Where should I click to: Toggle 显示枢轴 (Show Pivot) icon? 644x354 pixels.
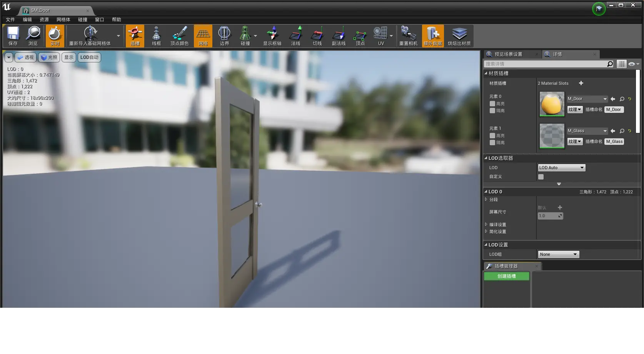pyautogui.click(x=272, y=36)
